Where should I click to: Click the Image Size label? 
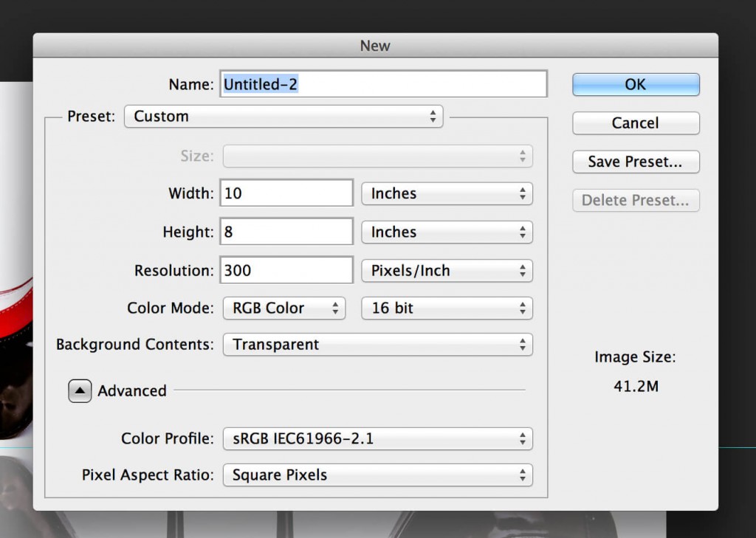635,357
